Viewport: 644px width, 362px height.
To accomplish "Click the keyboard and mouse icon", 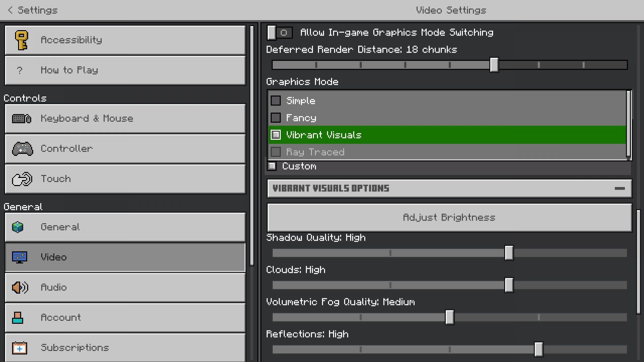I will [22, 119].
